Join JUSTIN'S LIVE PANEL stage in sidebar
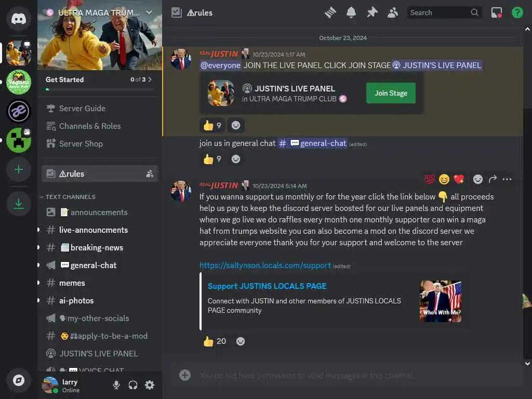Viewport: 532px width, 399px height. 100,353
